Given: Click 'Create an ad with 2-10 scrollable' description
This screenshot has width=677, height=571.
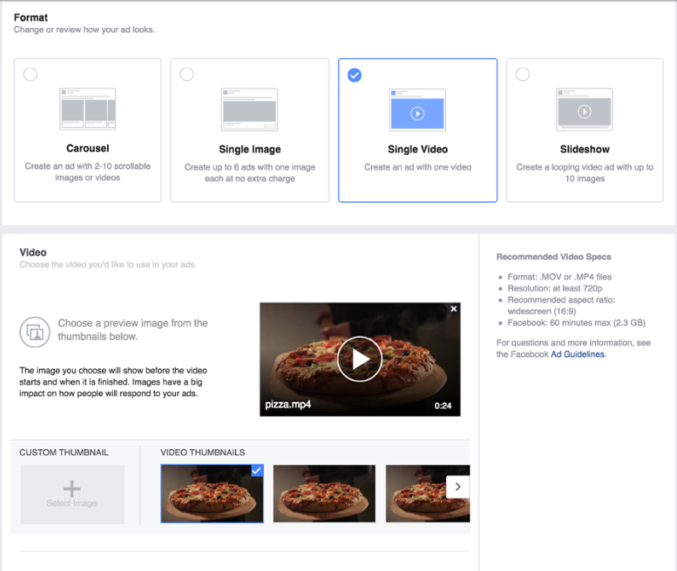Looking at the screenshot, I should [88, 171].
